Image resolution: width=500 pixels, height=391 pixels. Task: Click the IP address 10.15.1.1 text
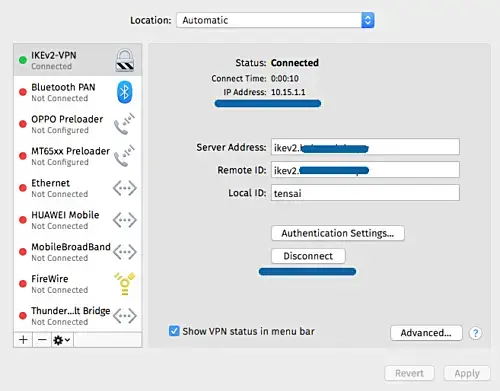point(288,92)
